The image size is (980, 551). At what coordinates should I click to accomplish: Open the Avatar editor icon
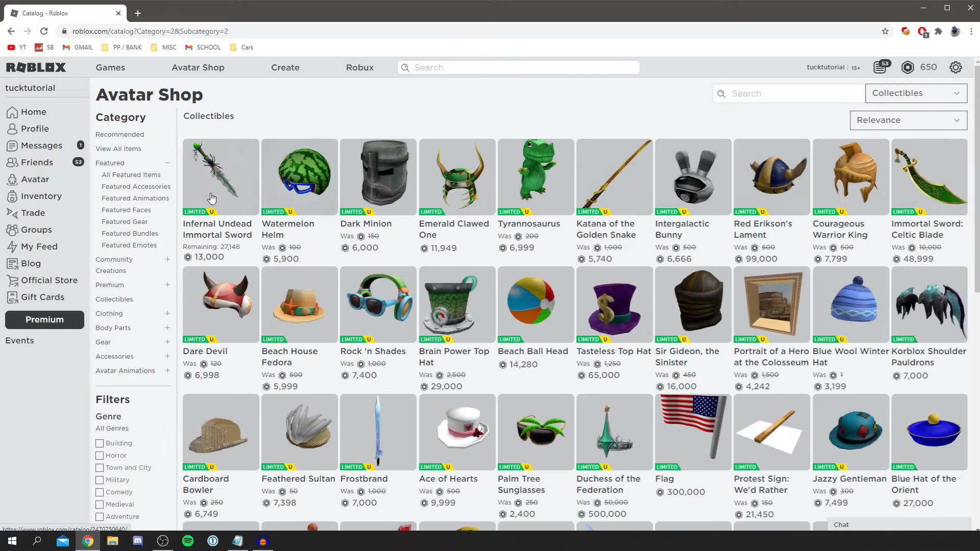(x=12, y=180)
